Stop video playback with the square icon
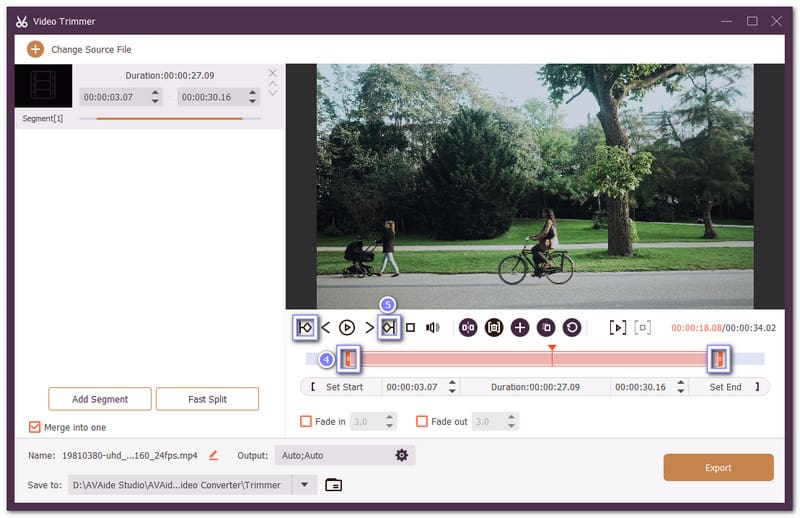800x518 pixels. tap(410, 327)
